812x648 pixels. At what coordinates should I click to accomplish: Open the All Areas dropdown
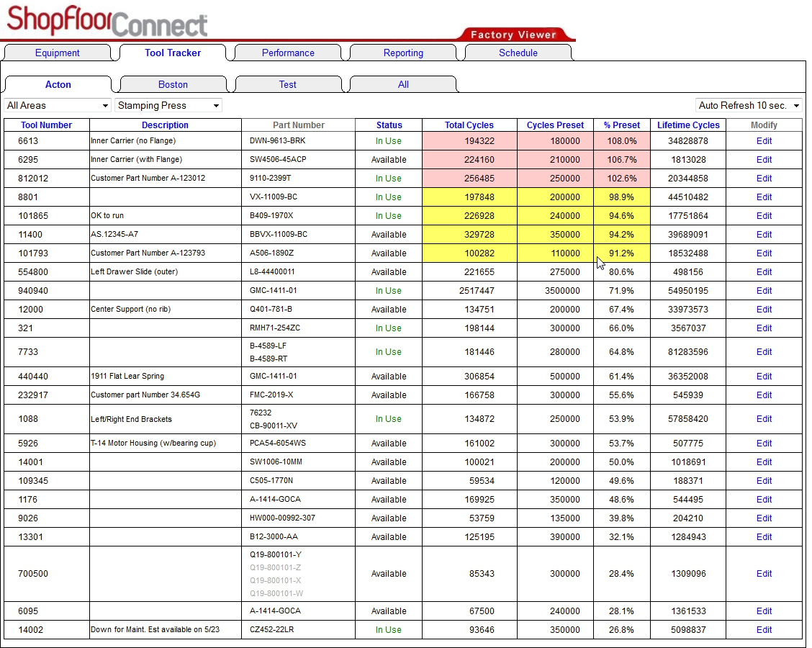[56, 105]
